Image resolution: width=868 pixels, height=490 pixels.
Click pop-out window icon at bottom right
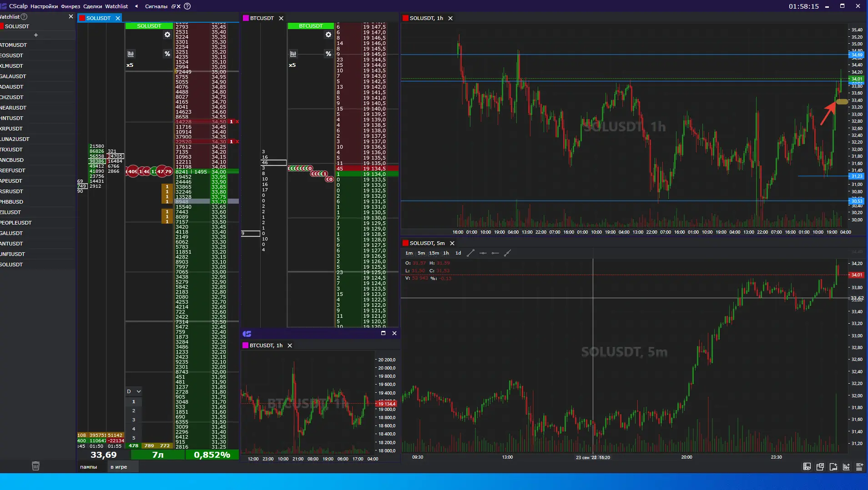(x=820, y=467)
